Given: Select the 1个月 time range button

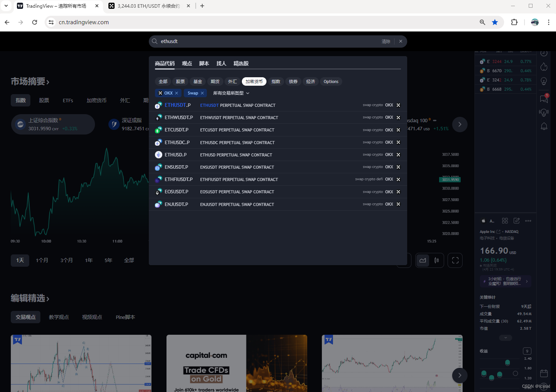Looking at the screenshot, I should point(42,260).
